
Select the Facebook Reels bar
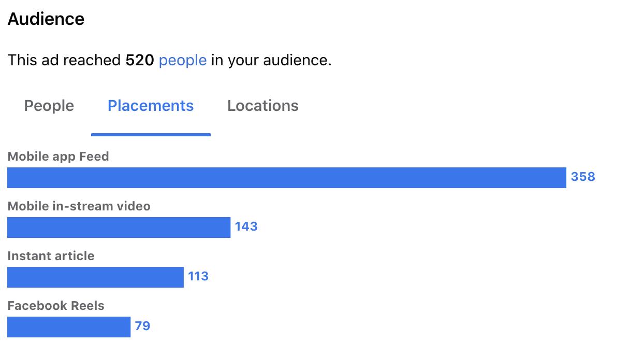(x=69, y=326)
